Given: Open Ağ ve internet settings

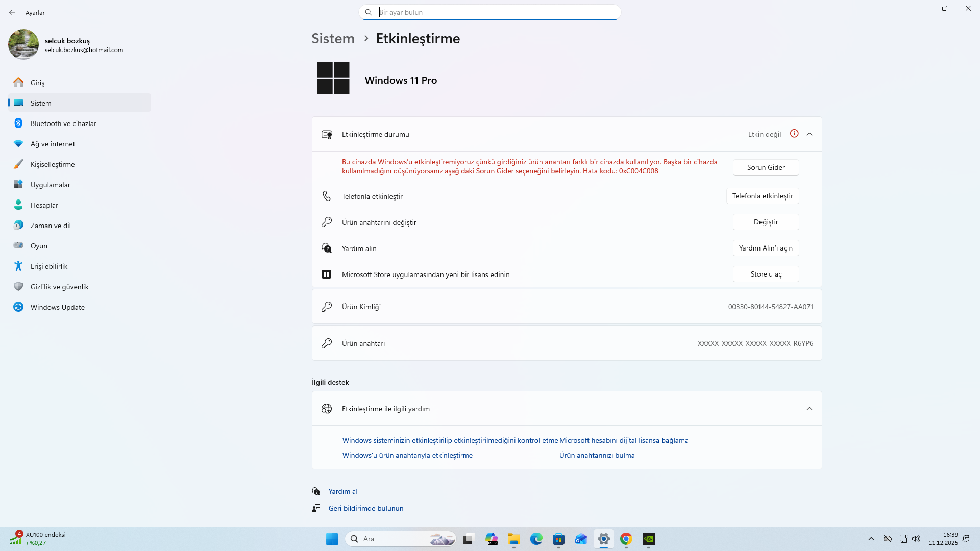Looking at the screenshot, I should click(x=80, y=144).
